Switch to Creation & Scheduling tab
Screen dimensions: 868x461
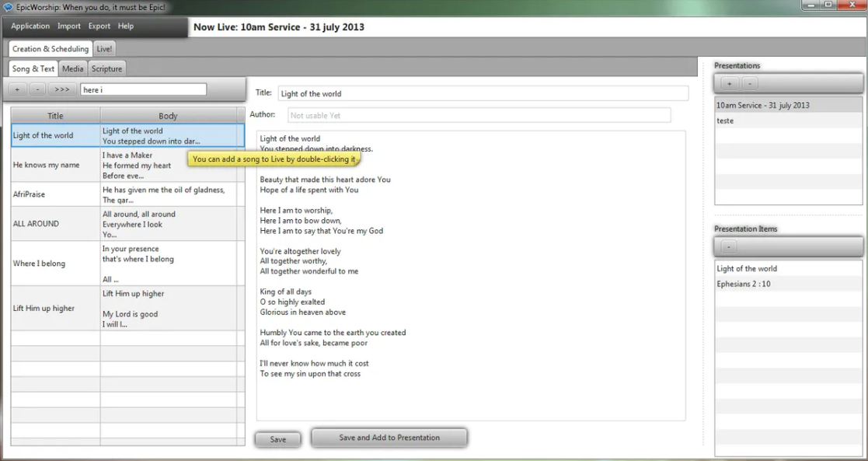[x=51, y=49]
